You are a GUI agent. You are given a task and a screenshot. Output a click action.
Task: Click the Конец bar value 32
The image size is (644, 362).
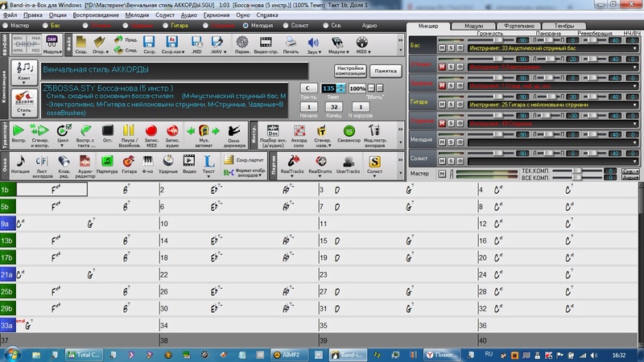tap(334, 107)
